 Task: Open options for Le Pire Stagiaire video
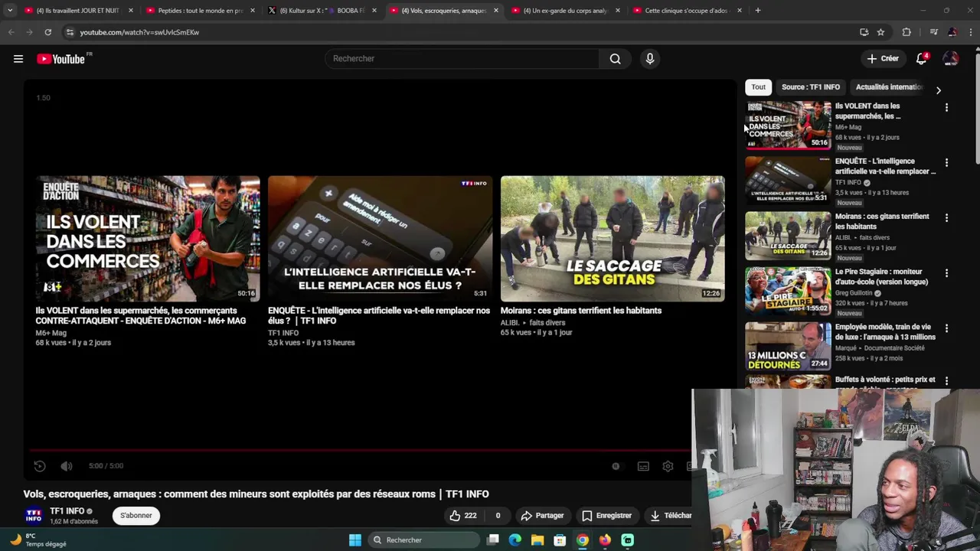pos(946,273)
